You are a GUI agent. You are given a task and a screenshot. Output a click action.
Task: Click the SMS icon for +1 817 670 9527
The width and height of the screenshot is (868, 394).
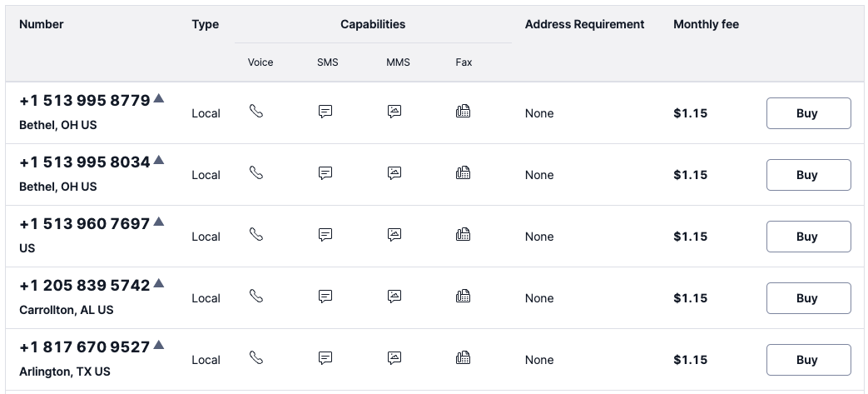pyautogui.click(x=325, y=358)
